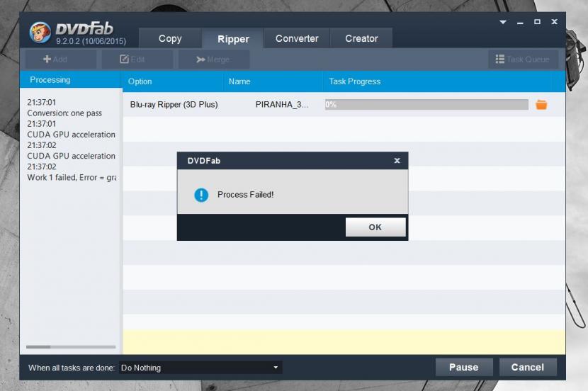Image resolution: width=588 pixels, height=391 pixels.
Task: Minimize the DVDFab window
Action: [x=520, y=23]
